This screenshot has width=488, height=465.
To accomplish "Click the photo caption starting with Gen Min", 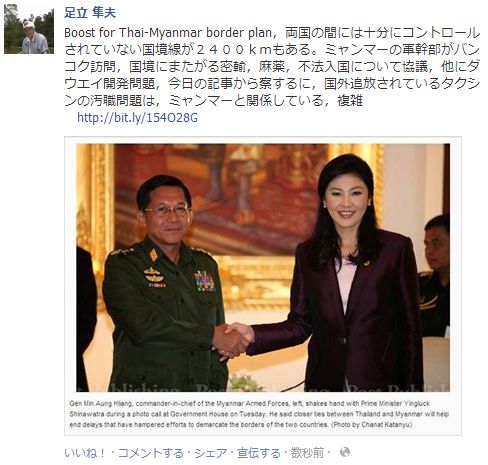I will 259,414.
